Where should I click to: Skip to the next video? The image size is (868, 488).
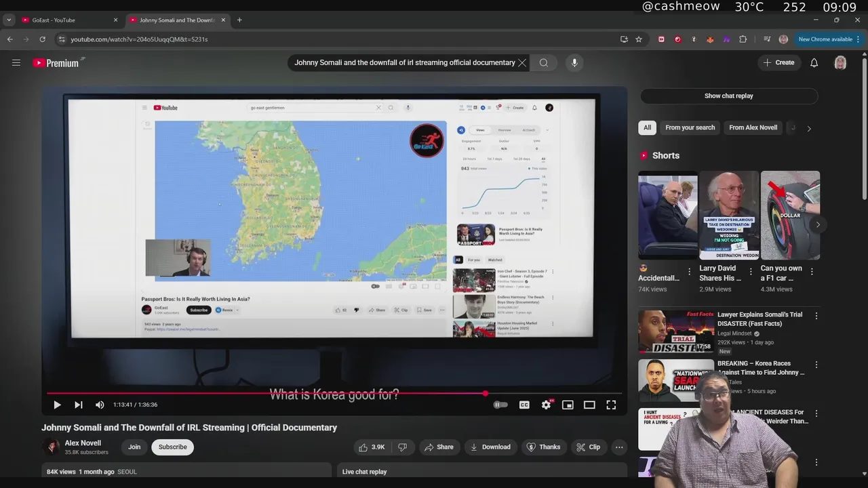click(79, 405)
